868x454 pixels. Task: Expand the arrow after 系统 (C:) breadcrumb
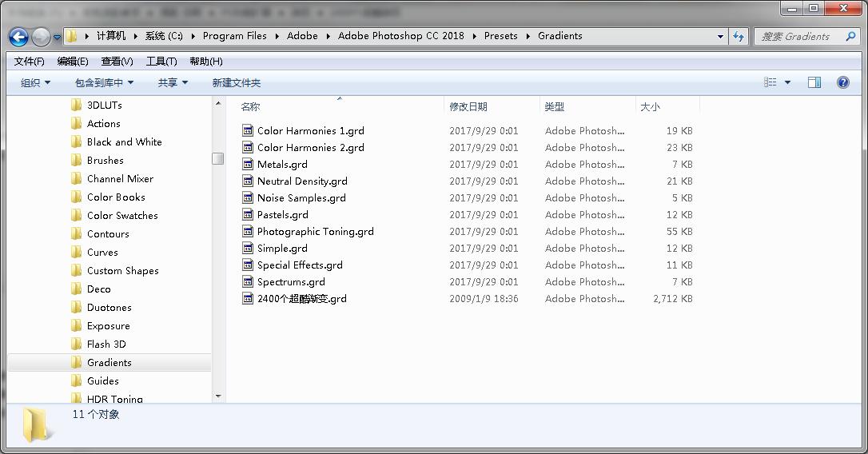pyautogui.click(x=193, y=36)
